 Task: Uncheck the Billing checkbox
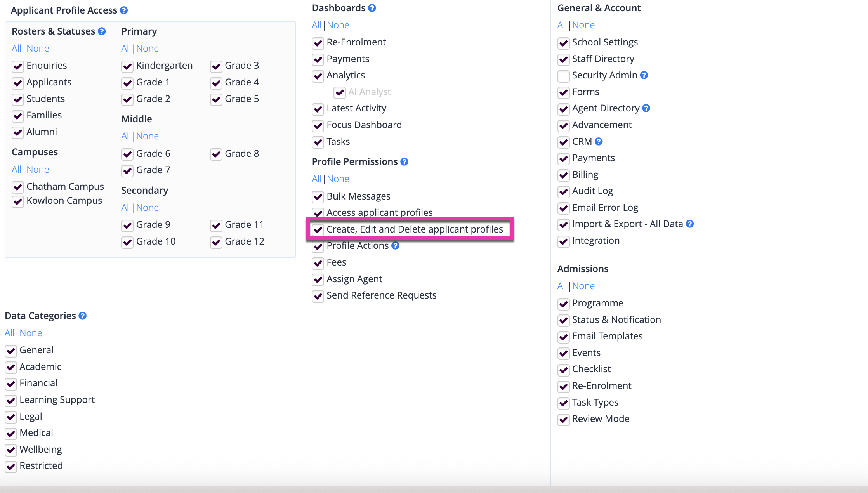coord(563,175)
